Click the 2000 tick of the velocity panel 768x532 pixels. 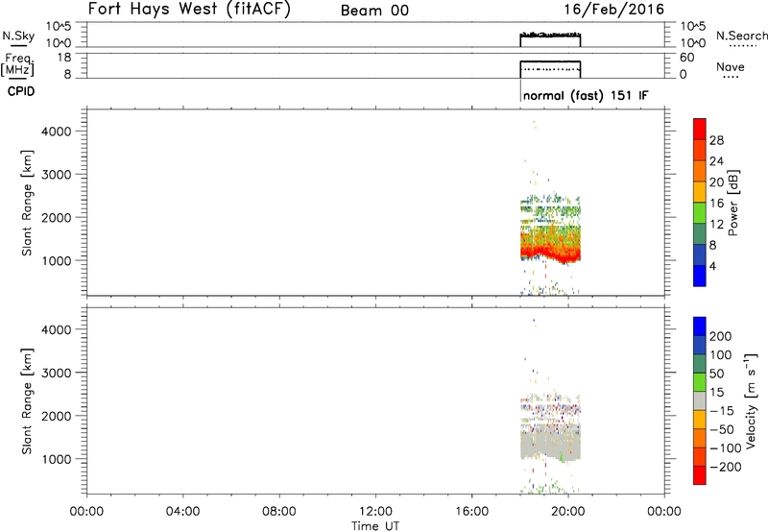pos(57,416)
